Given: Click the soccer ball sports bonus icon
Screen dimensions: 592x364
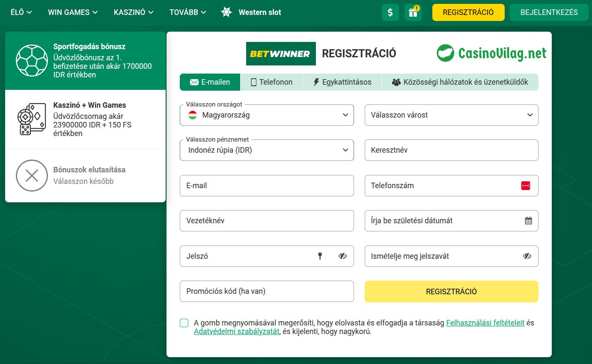Looking at the screenshot, I should (x=32, y=61).
